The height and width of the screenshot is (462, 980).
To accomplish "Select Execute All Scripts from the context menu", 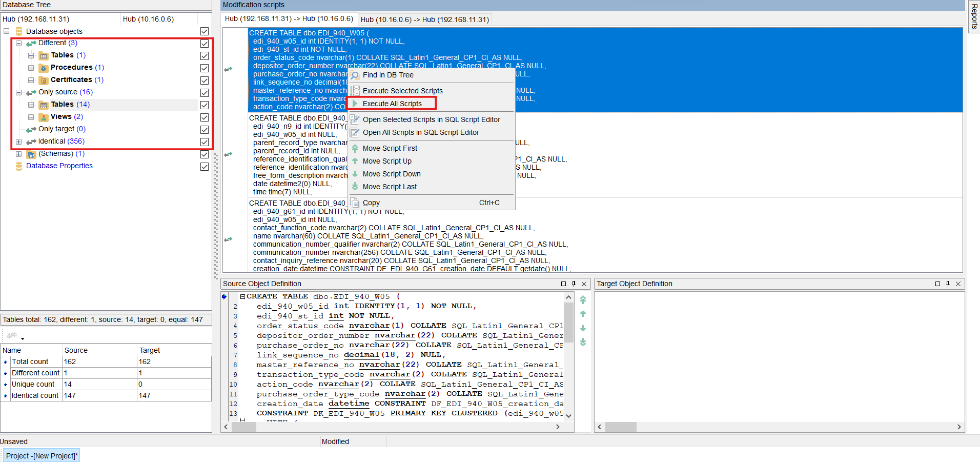I will (392, 103).
